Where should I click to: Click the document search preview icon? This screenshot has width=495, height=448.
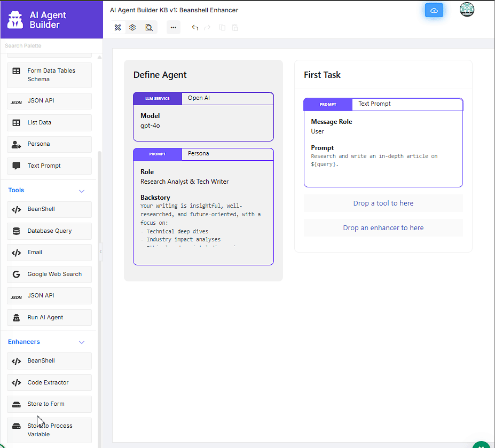(149, 27)
